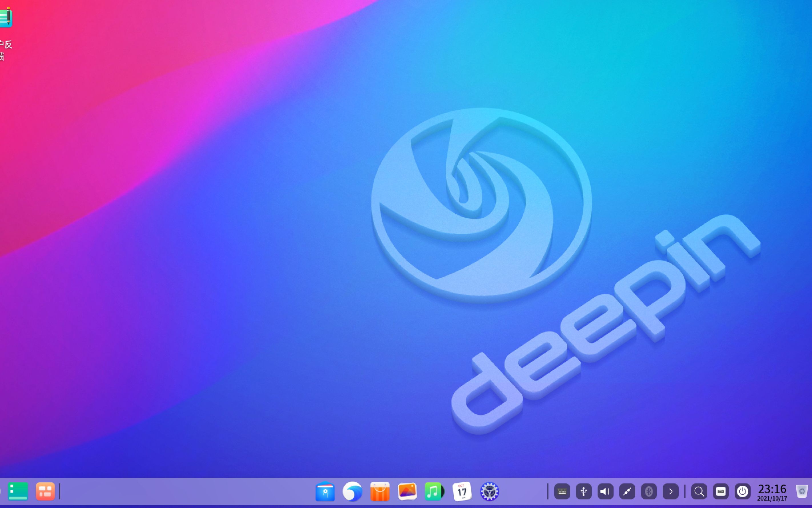
Task: Open the volume speaker tray icon
Action: tap(605, 491)
